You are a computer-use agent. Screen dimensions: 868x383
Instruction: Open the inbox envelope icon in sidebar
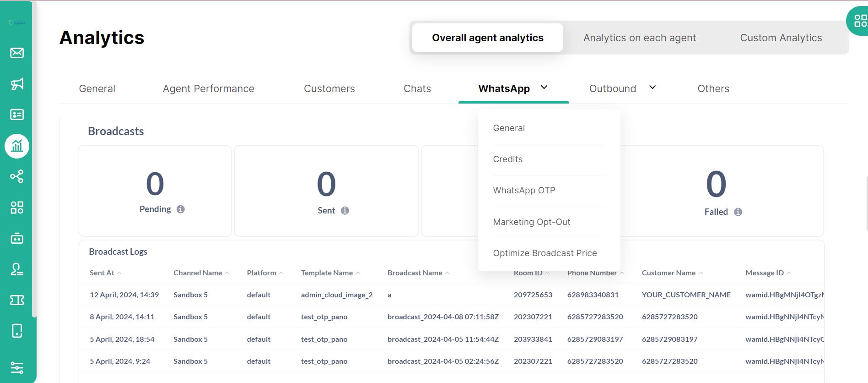point(17,53)
